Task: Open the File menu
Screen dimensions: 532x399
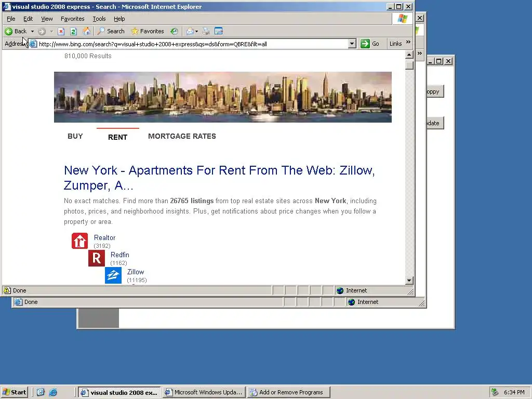Action: click(x=11, y=19)
